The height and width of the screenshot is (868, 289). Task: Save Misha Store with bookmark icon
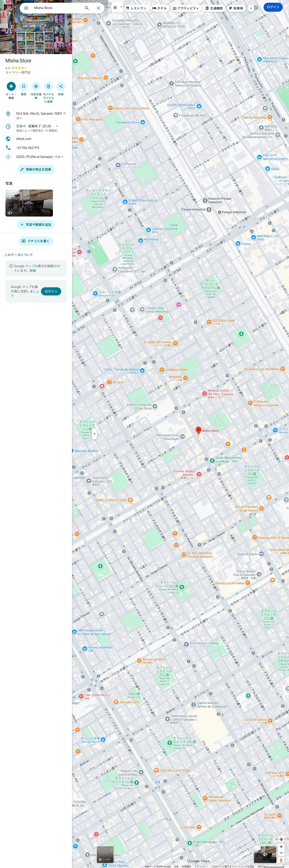[x=24, y=86]
